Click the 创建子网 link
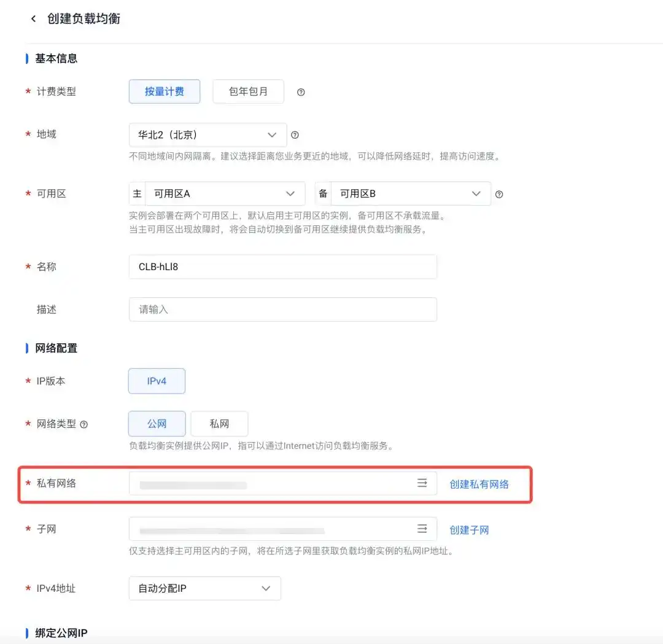This screenshot has width=663, height=644. click(x=469, y=529)
